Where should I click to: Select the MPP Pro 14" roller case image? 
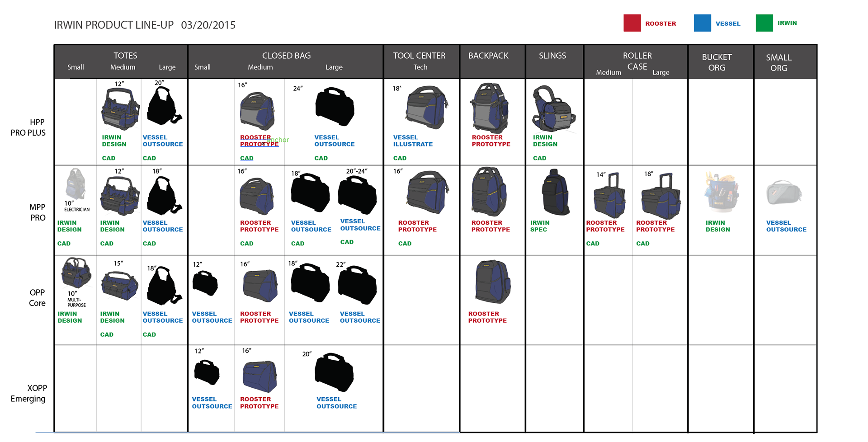click(609, 196)
